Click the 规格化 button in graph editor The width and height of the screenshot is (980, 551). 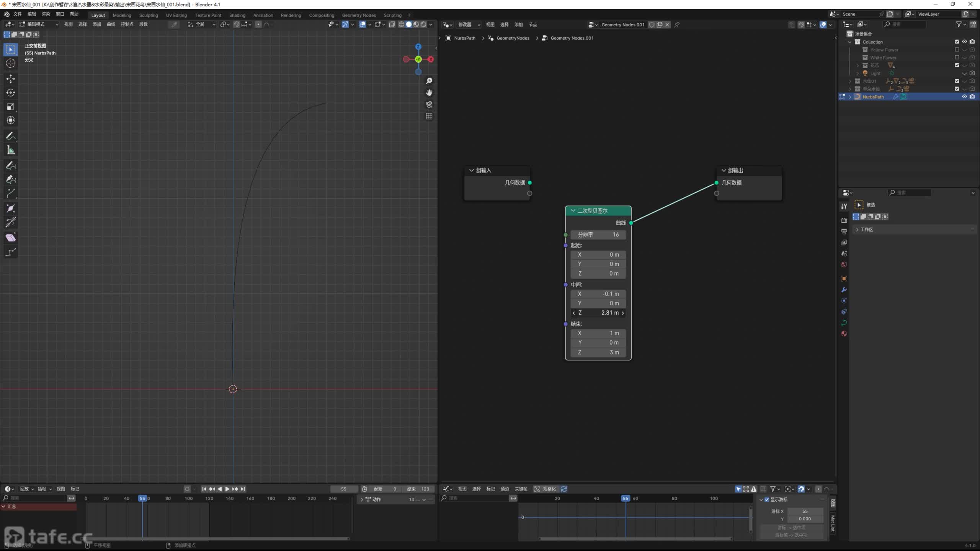click(x=549, y=489)
